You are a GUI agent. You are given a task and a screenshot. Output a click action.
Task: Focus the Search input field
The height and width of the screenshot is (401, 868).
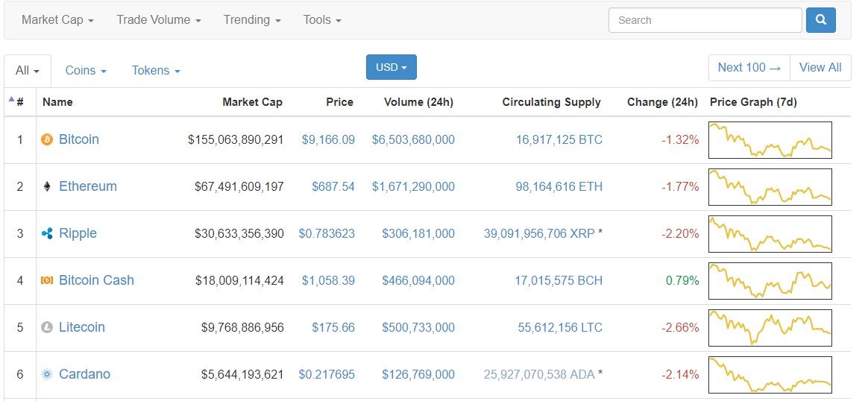pos(705,20)
